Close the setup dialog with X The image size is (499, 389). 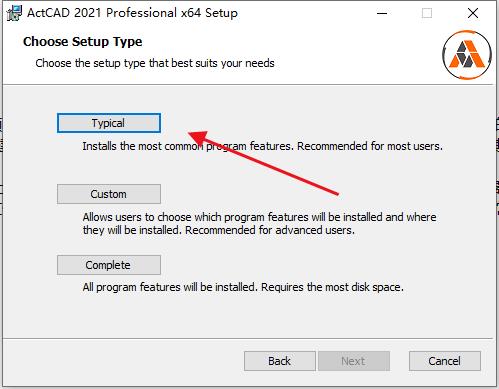pos(473,13)
